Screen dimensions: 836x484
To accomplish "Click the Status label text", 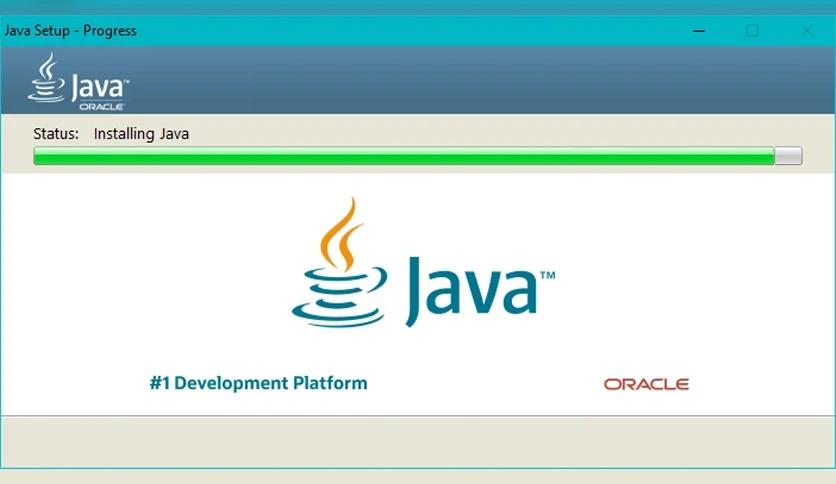I will (56, 133).
